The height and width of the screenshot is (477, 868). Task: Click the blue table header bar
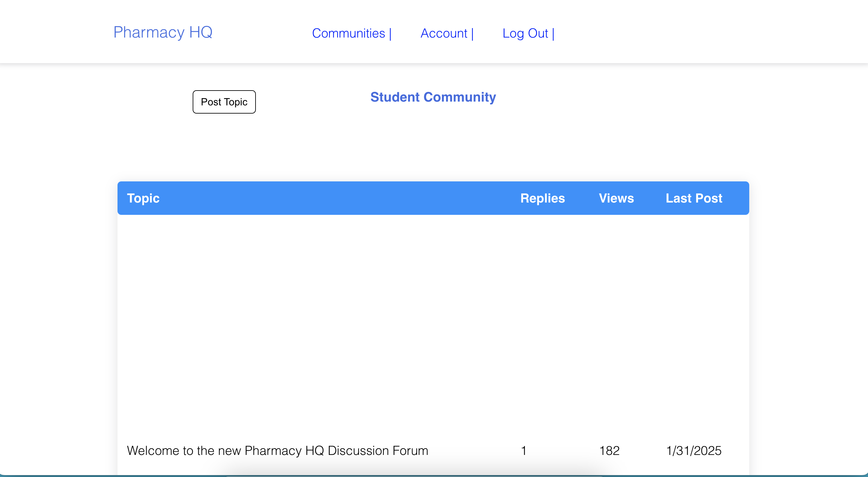tap(337, 198)
